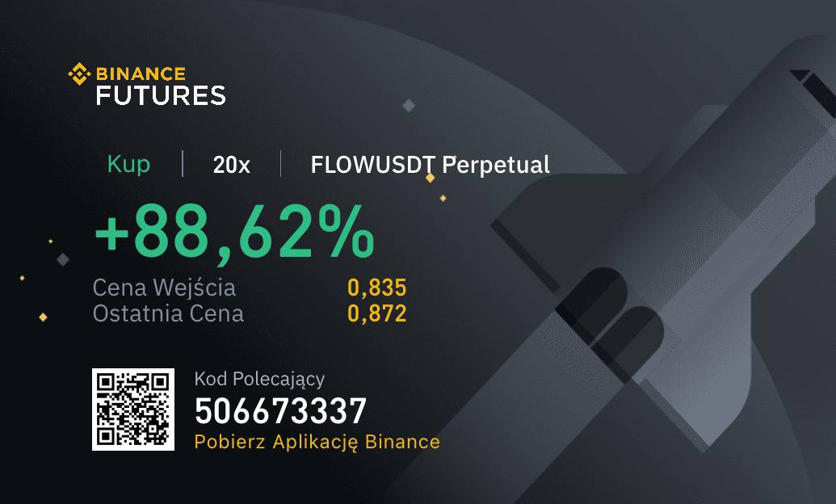
Task: Click the Binance diamond logo icon
Action: coord(78,75)
